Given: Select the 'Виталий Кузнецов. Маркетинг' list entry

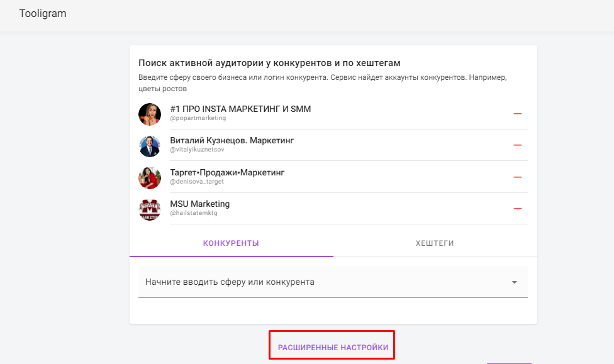Looking at the screenshot, I should (x=232, y=140).
